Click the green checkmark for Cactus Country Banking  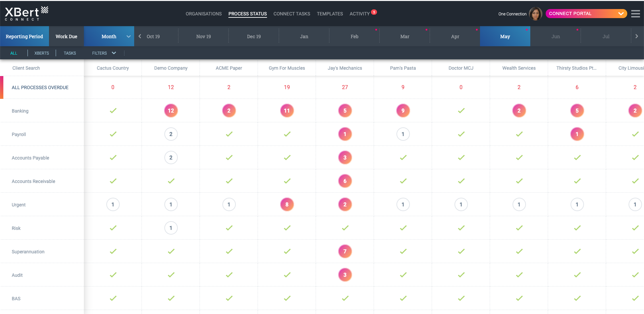click(x=113, y=111)
